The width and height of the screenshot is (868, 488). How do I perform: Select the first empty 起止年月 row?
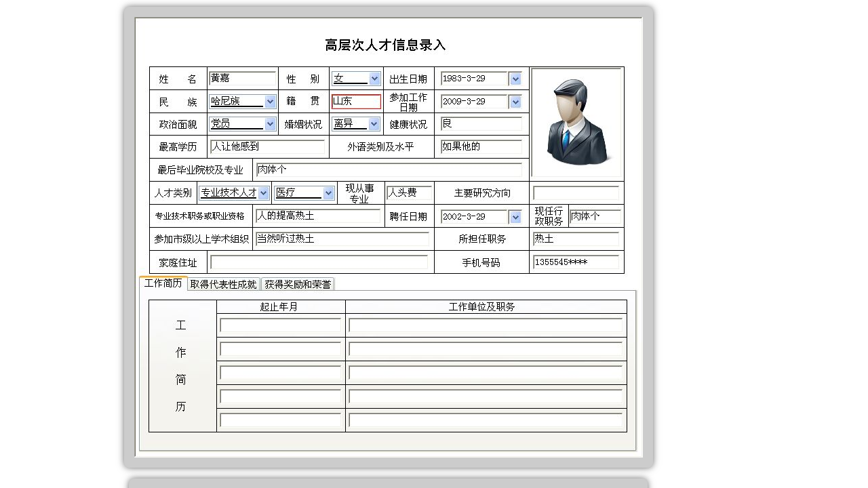[280, 325]
